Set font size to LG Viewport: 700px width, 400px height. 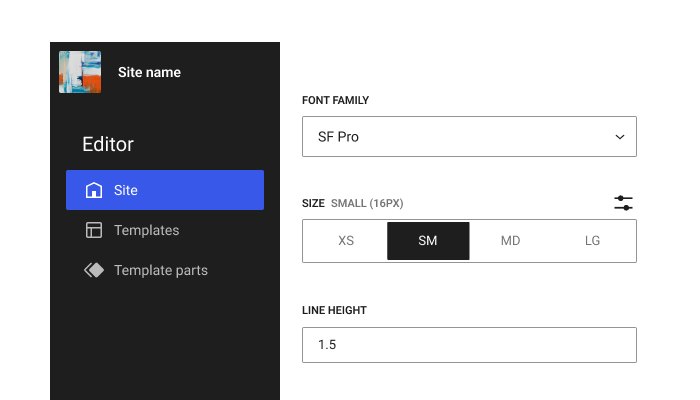click(593, 241)
